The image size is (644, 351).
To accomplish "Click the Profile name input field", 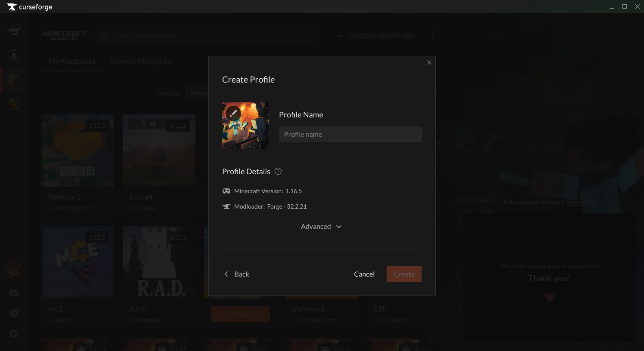I will click(x=350, y=134).
